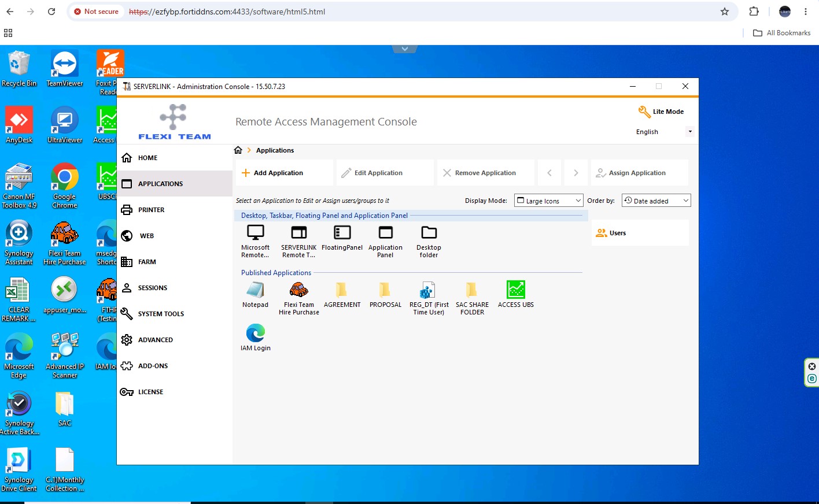Click the Not secure site info badge
Viewport: 819px width, 504px height.
coord(96,12)
